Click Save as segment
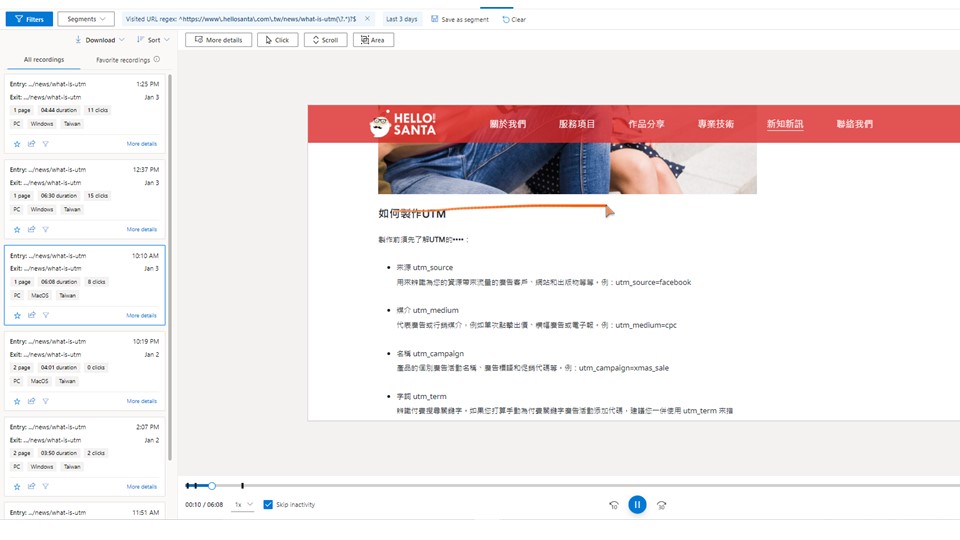 460,19
